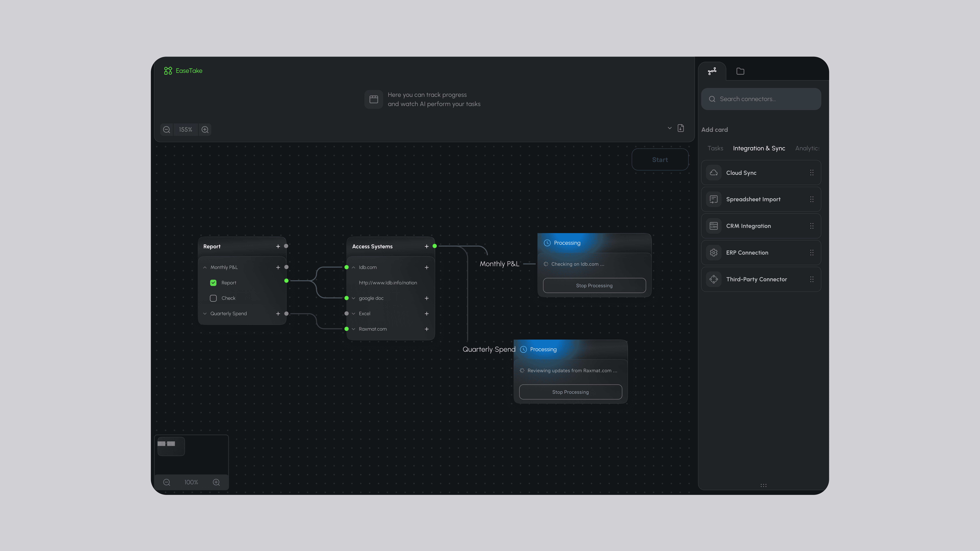The image size is (980, 551).
Task: Switch to the Tasks tab
Action: (715, 148)
